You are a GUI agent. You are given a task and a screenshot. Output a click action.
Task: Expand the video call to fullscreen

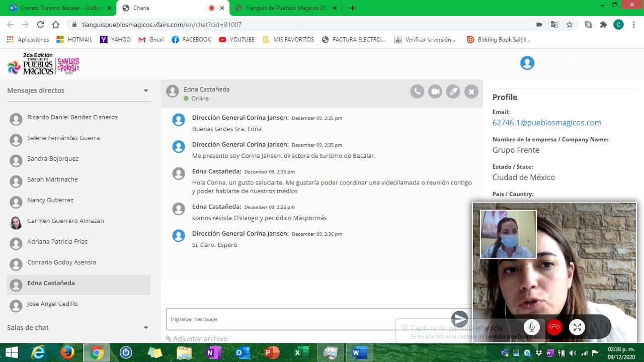pos(577,327)
